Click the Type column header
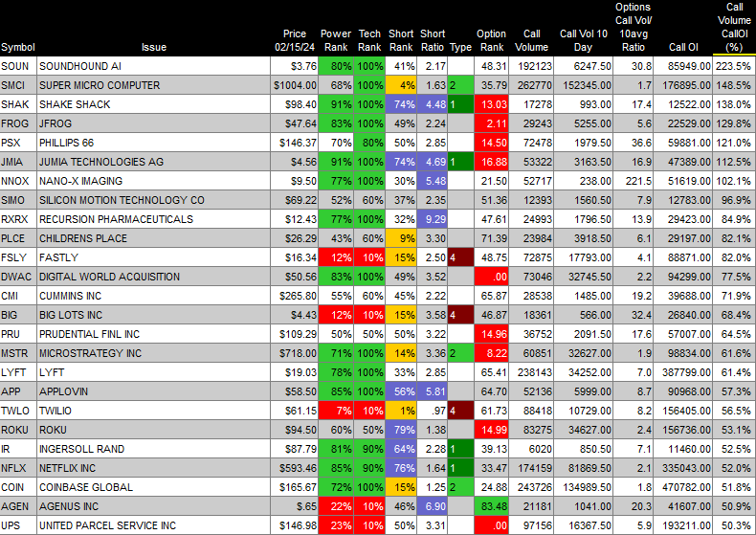Viewport: 756px width, 535px height. pos(460,47)
